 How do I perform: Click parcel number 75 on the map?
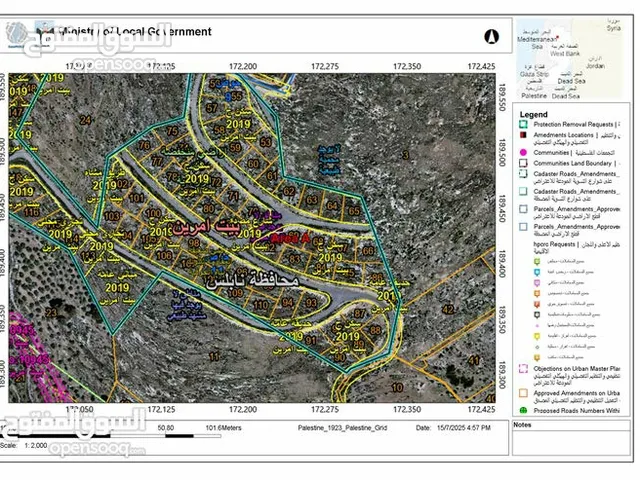(x=172, y=131)
